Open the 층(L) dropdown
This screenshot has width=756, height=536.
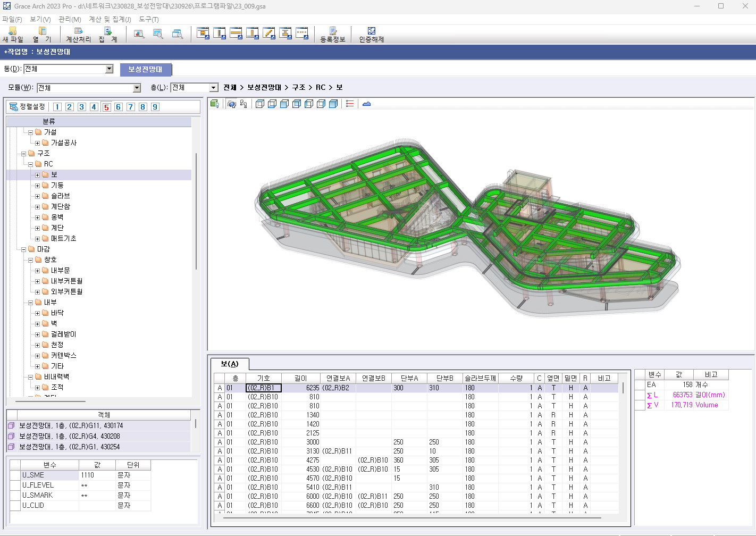click(214, 88)
